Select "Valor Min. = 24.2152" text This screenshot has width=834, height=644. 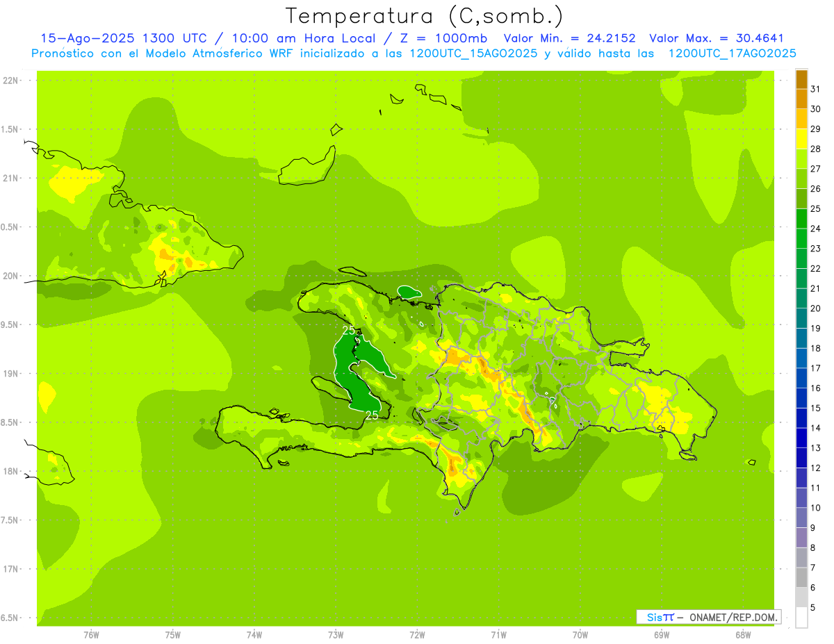(569, 38)
